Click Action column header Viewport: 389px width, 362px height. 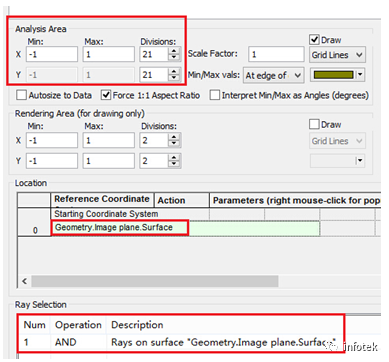click(x=182, y=200)
